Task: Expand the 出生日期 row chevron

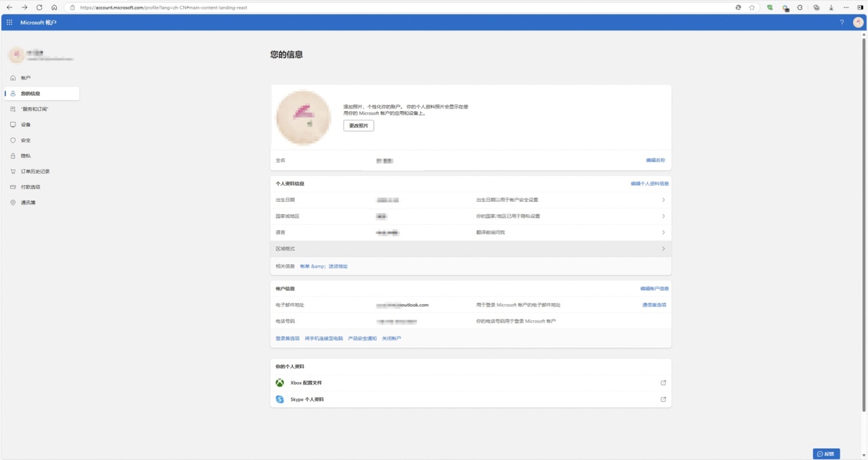Action: click(663, 200)
